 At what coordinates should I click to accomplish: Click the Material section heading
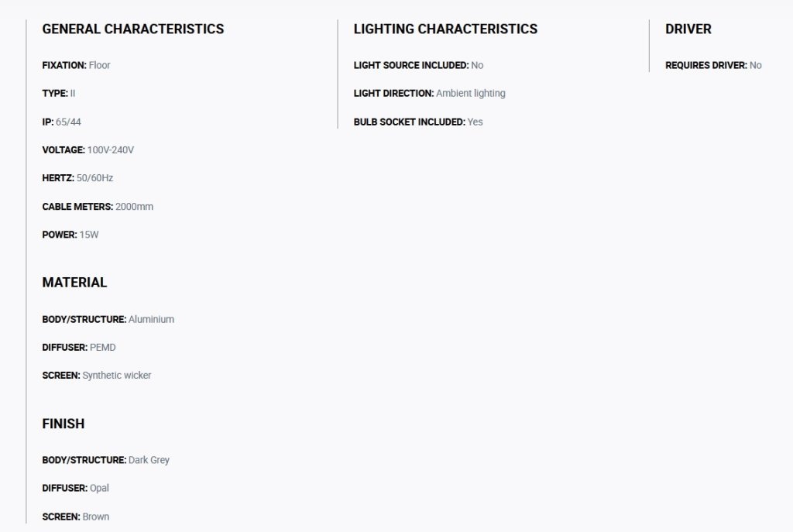[74, 282]
